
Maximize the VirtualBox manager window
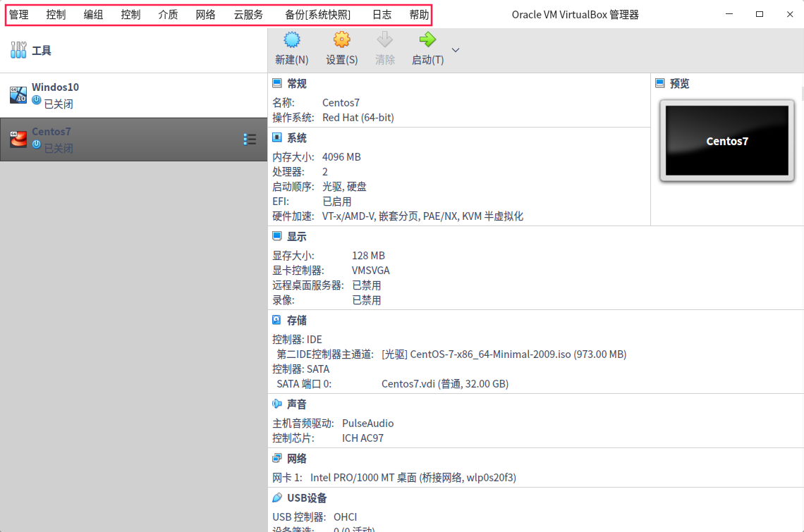point(760,14)
